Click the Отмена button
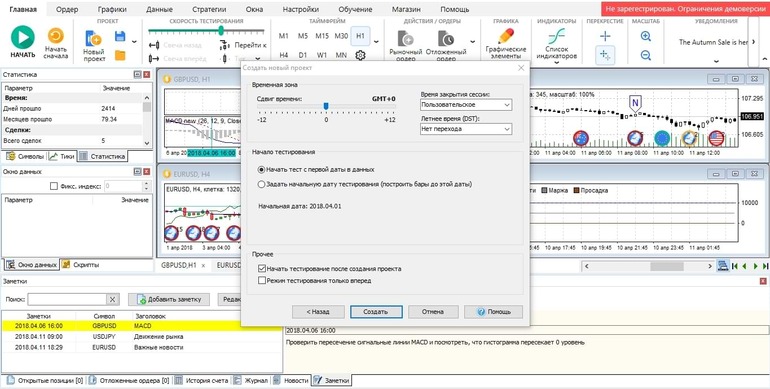 433,311
